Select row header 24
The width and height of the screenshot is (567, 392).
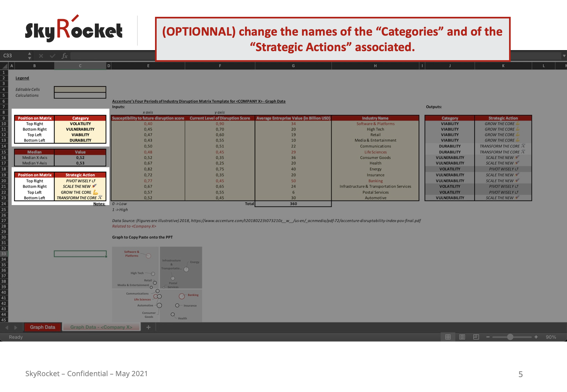pyautogui.click(x=4, y=204)
